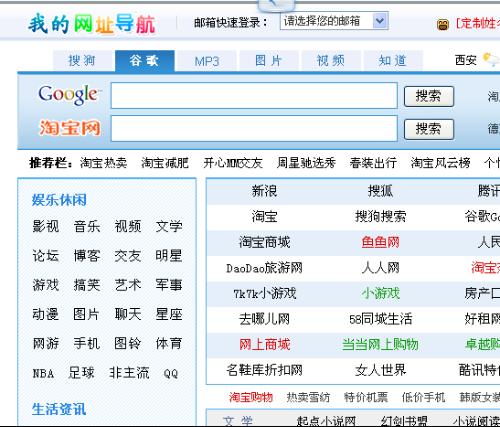Open the 星座 category link
This screenshot has height=427, width=500.
click(x=169, y=314)
